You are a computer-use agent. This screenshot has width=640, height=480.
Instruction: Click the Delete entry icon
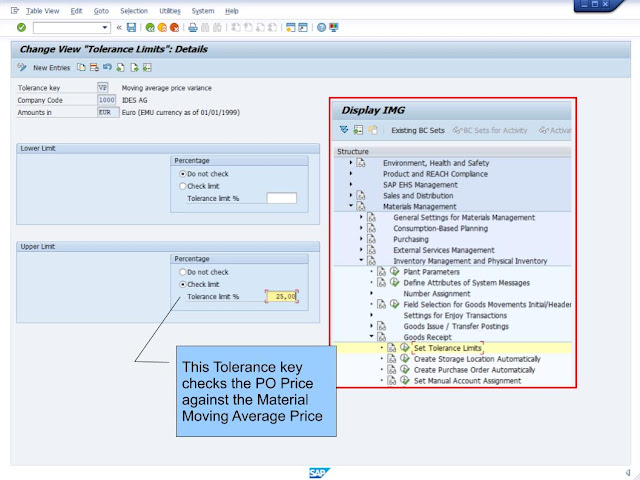[94, 67]
